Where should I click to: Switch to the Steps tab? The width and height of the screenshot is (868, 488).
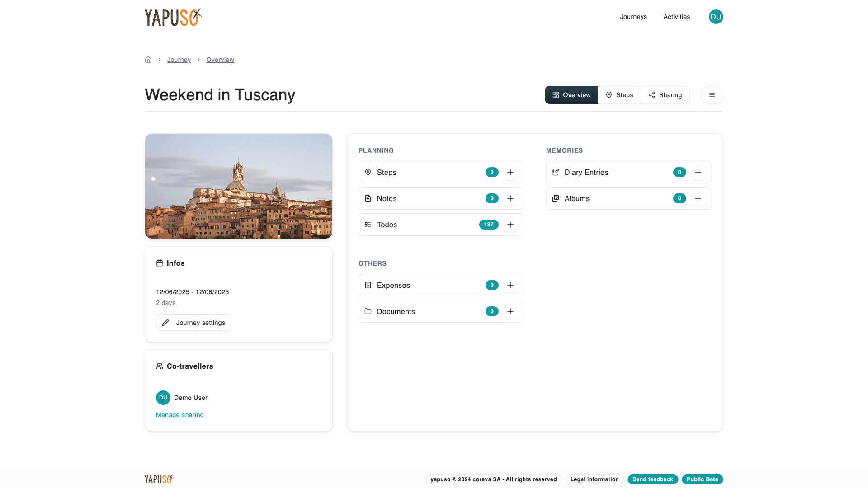click(619, 95)
